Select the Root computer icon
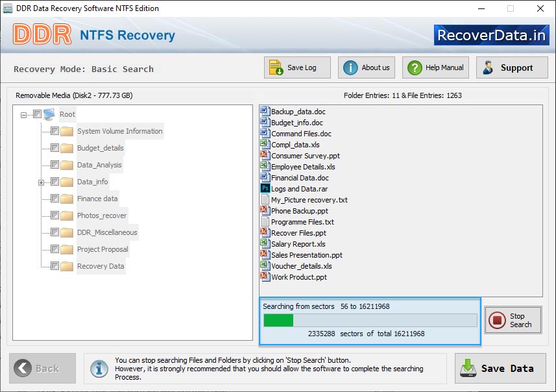The height and width of the screenshot is (392, 556). (x=49, y=114)
